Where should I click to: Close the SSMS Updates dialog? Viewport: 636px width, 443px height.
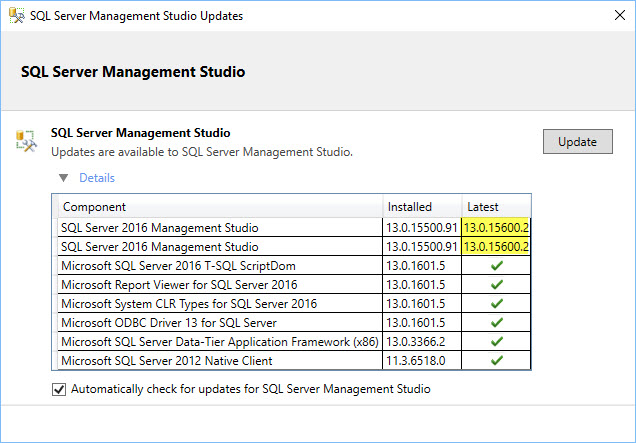(619, 15)
